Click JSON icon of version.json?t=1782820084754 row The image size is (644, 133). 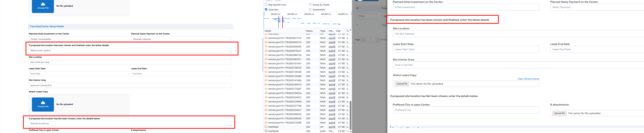(x=266, y=55)
